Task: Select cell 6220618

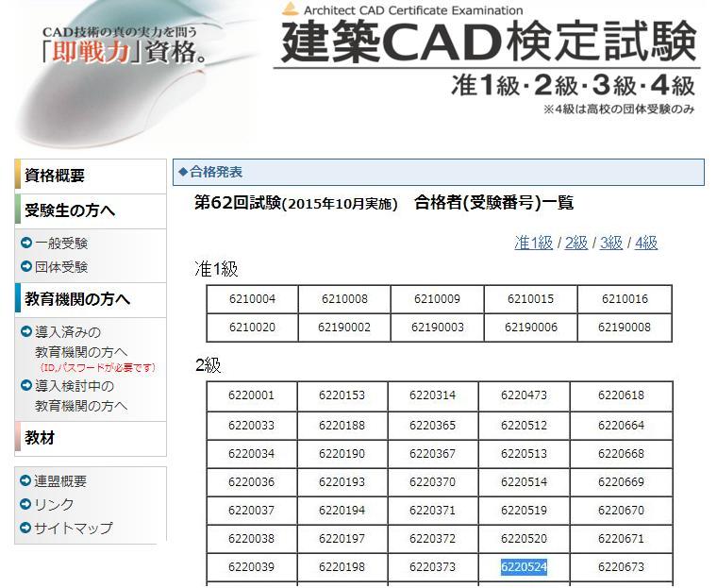Action: (621, 395)
